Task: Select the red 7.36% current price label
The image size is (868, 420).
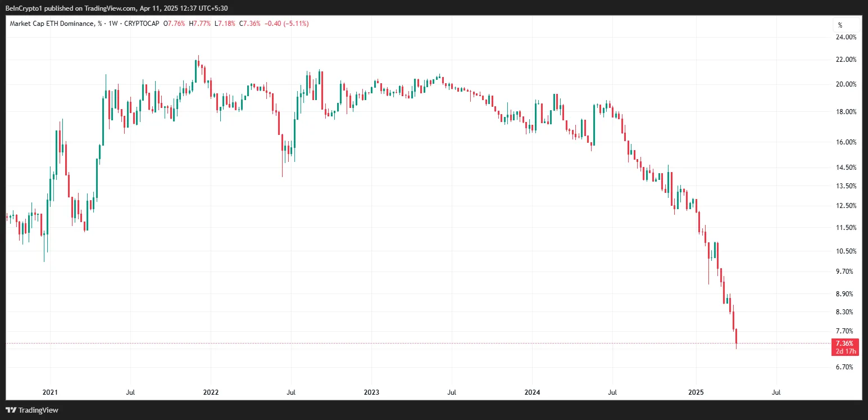Action: [x=845, y=344]
